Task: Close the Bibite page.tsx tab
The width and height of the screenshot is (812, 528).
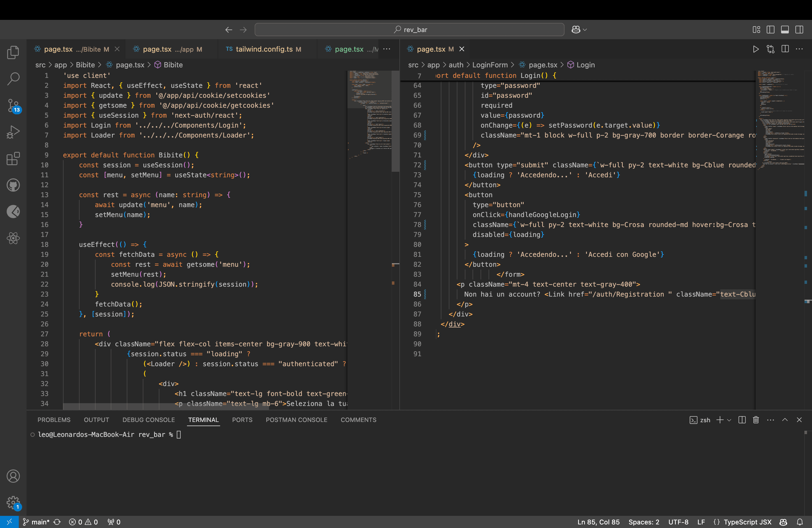Action: [x=117, y=49]
